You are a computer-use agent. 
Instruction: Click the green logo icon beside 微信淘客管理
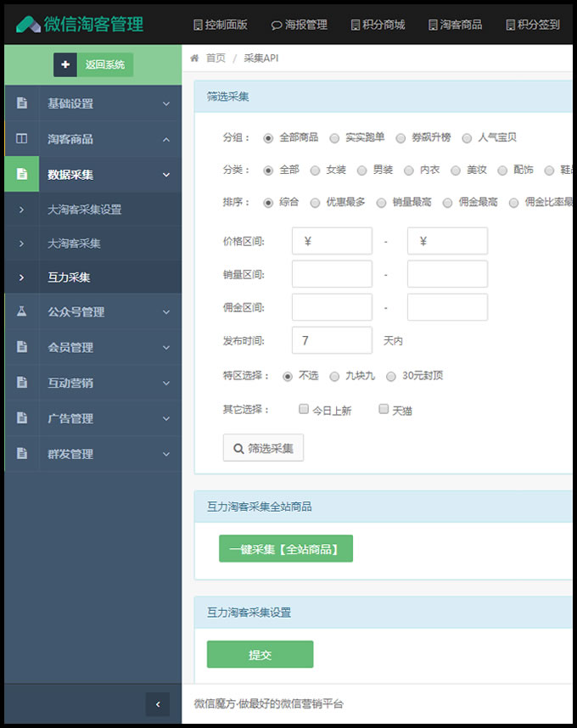28,24
